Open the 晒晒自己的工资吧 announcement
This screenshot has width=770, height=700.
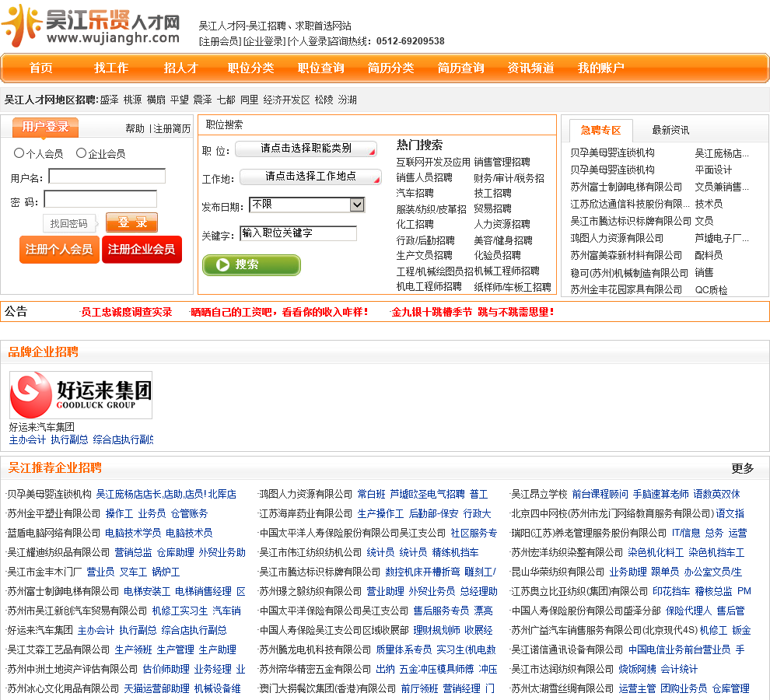coord(279,312)
